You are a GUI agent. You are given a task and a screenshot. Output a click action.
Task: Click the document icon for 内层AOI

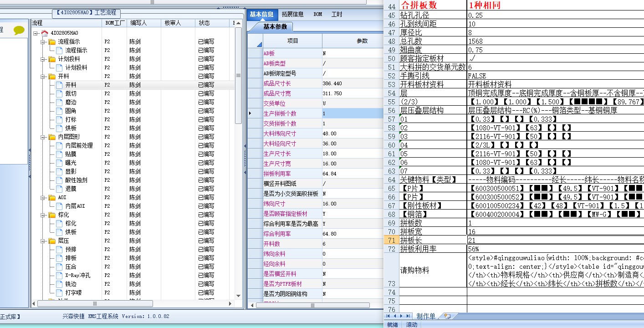pos(59,206)
